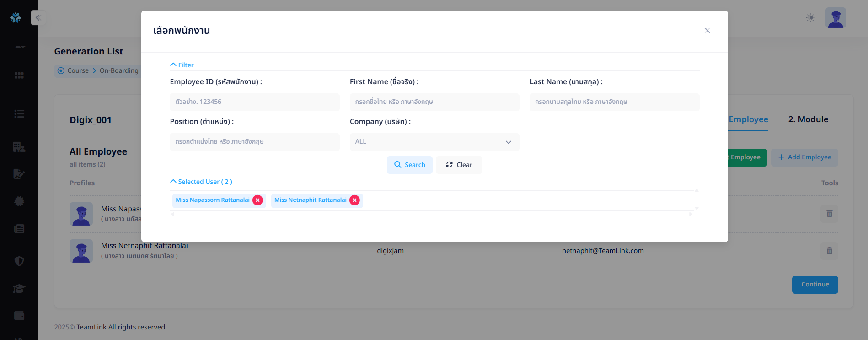Click the Continue button

click(814, 285)
